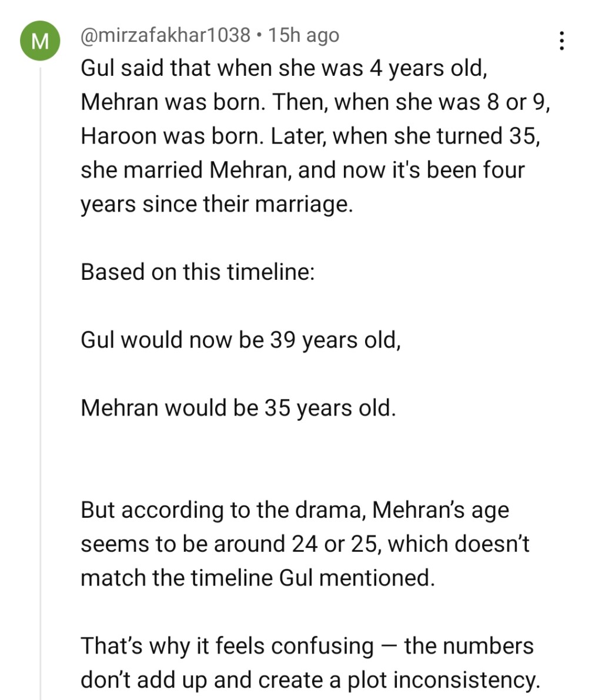Click the line "That's why it feels confusing"
Image resolution: width=602 pixels, height=700 pixels.
click(x=307, y=646)
